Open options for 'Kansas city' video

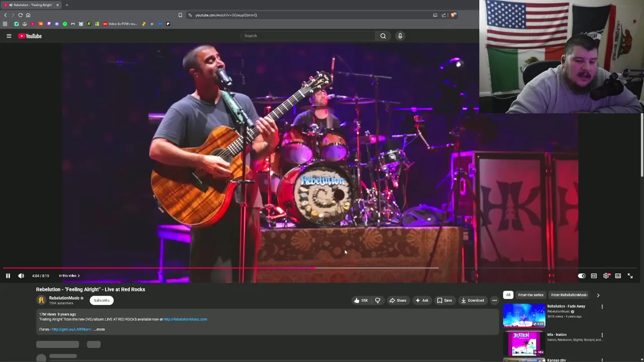click(602, 360)
